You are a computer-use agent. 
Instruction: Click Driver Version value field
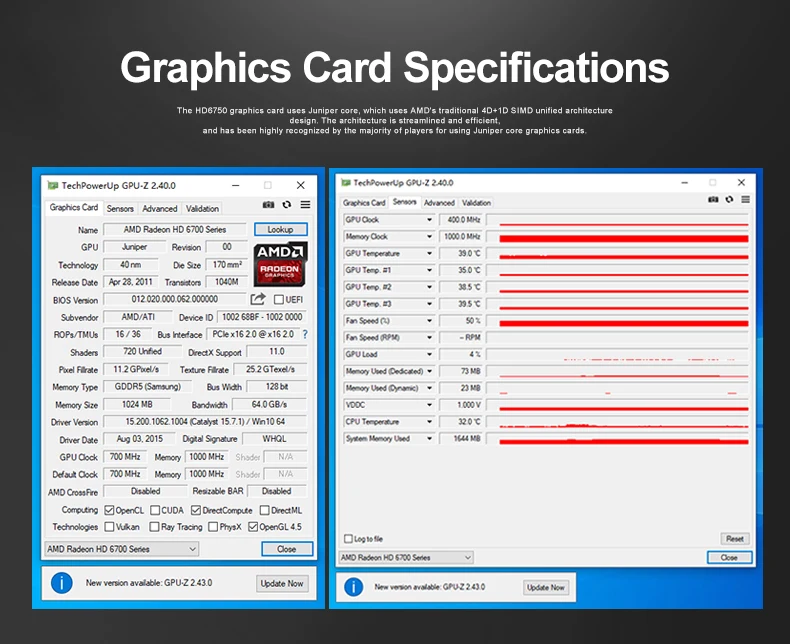205,422
